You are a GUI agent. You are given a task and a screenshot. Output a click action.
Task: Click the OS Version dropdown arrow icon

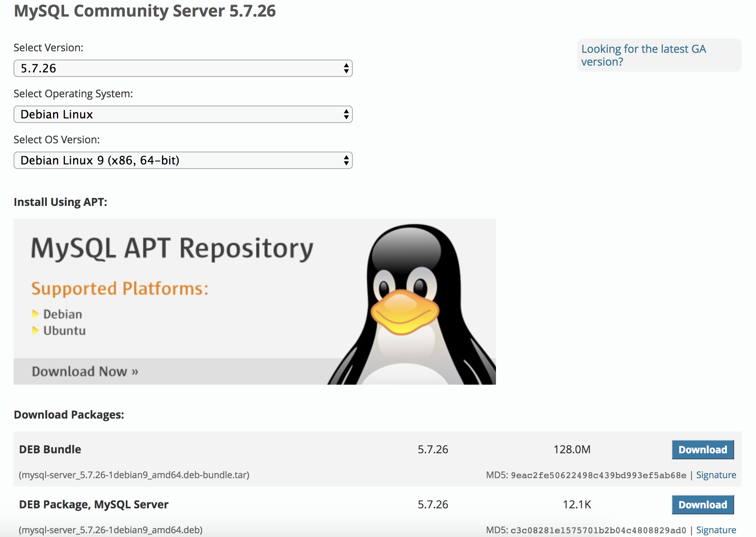coord(346,160)
